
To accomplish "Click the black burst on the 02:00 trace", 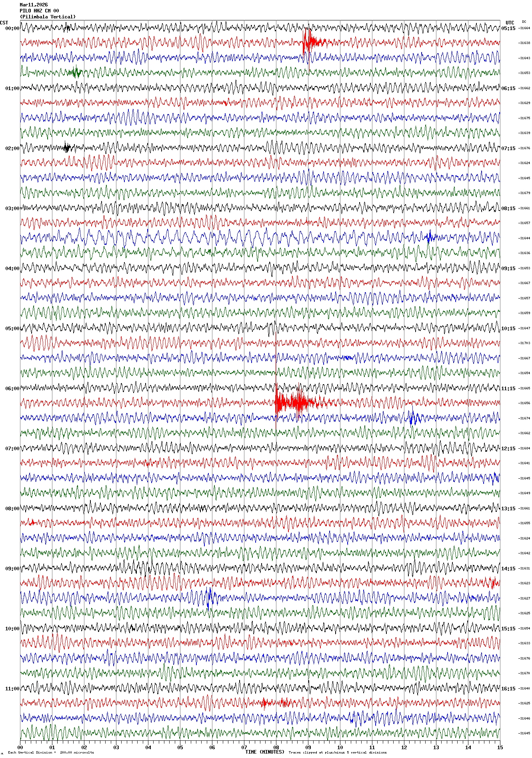I will coord(67,148).
